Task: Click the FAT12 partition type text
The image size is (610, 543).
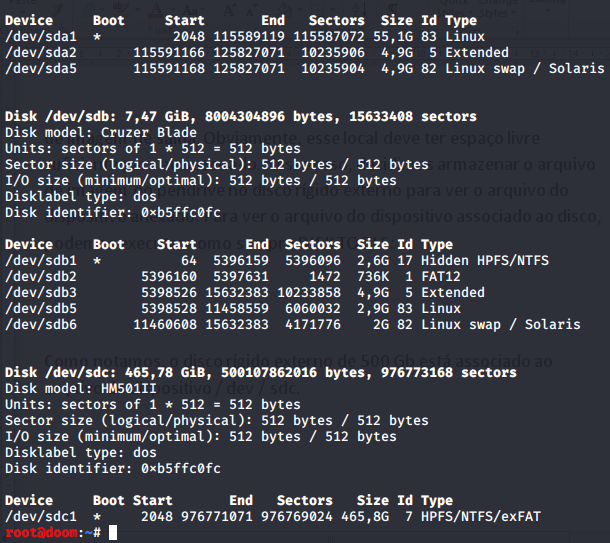Action: (442, 277)
